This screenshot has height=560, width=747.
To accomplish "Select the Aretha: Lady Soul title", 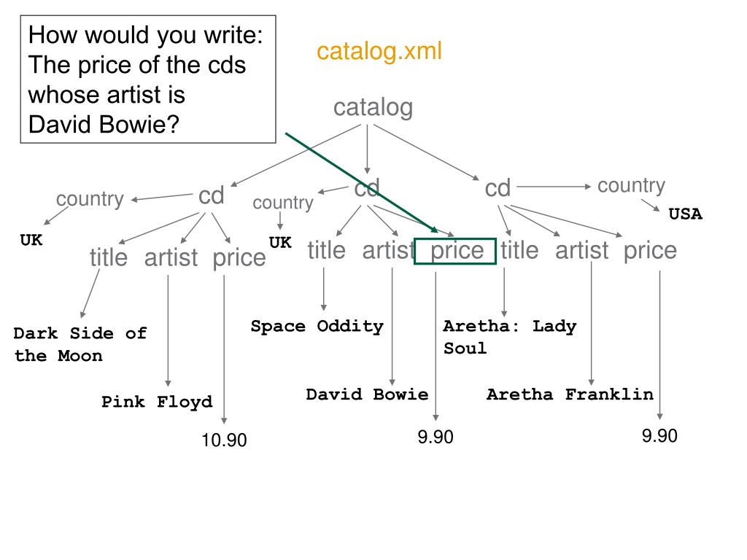I will 510,337.
